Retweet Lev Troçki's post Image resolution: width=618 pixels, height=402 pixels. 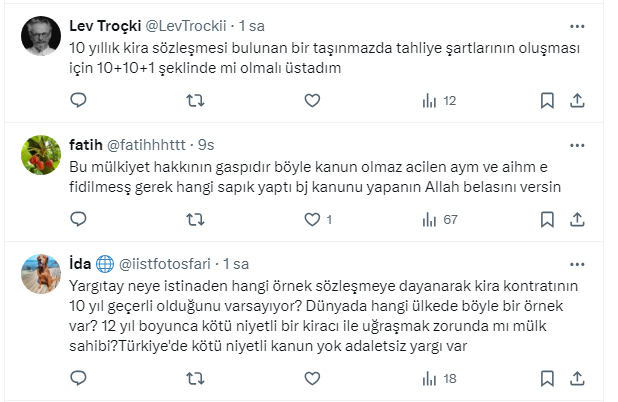tap(197, 100)
